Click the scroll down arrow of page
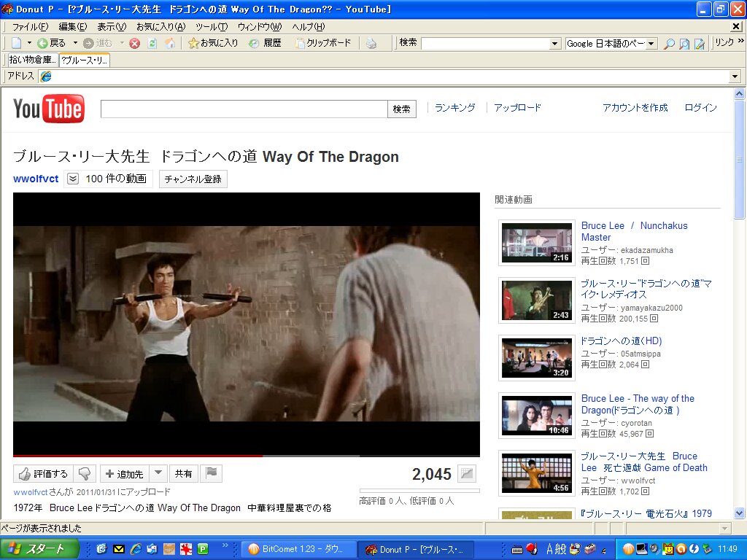The height and width of the screenshot is (560, 747). (740, 513)
